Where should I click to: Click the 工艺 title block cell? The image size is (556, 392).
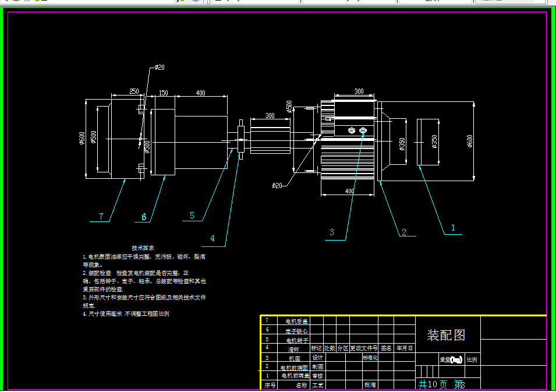coord(317,385)
